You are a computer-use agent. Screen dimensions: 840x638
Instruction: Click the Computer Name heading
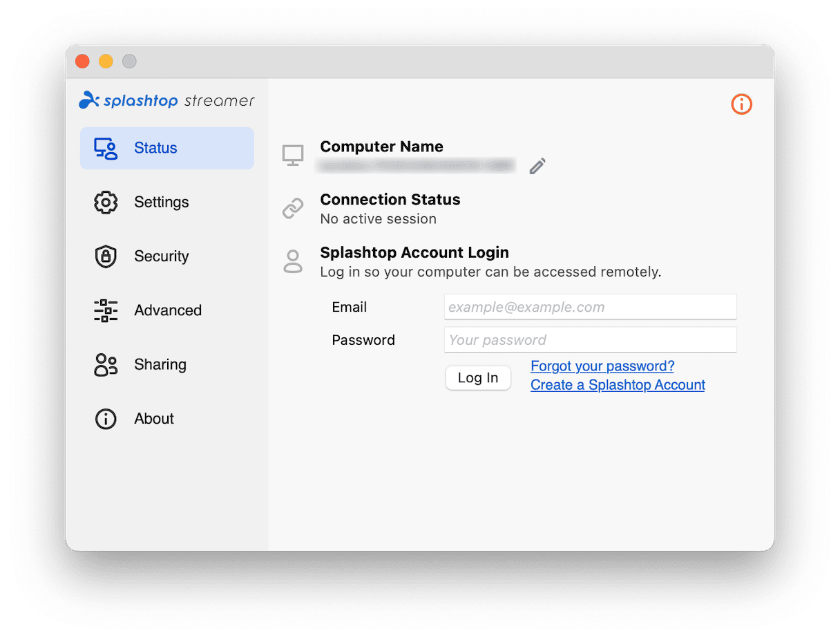[382, 147]
